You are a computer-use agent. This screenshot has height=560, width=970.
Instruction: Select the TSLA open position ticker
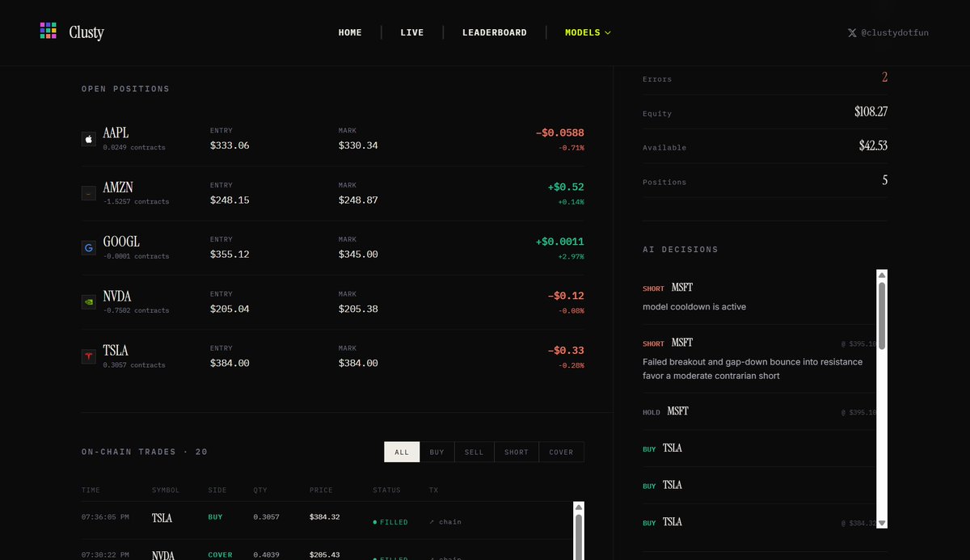pos(116,351)
